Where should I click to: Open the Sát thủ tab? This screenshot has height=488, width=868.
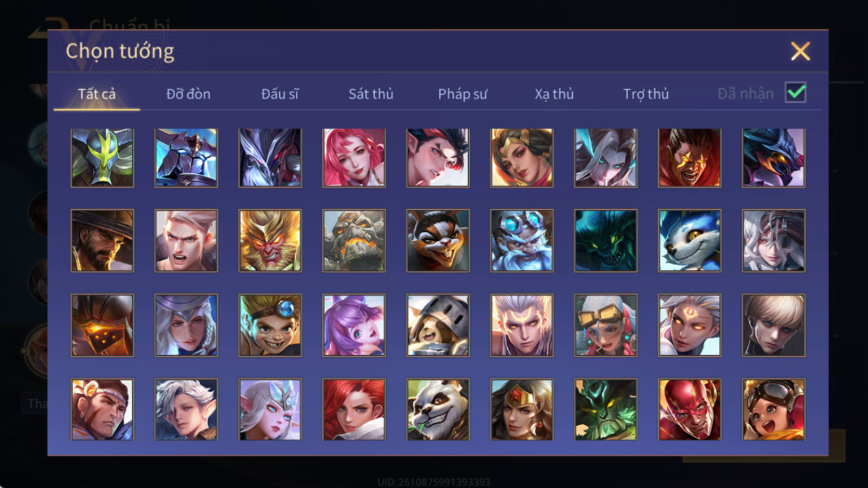click(371, 94)
